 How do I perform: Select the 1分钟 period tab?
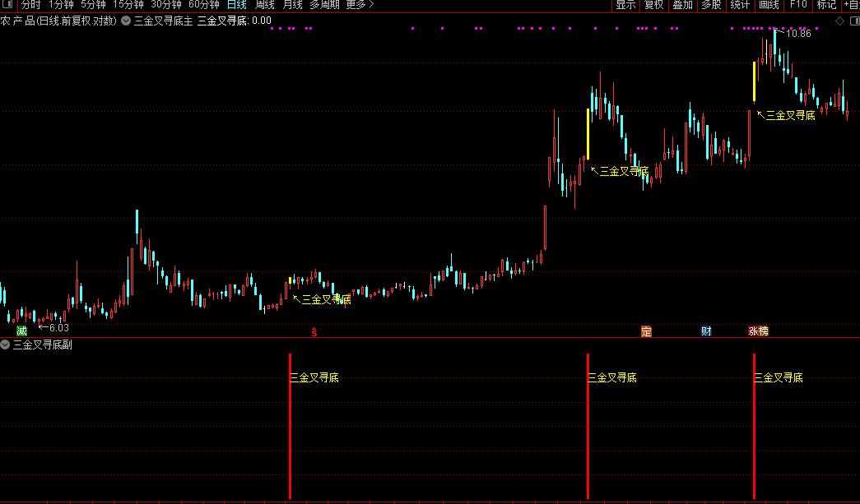click(61, 6)
